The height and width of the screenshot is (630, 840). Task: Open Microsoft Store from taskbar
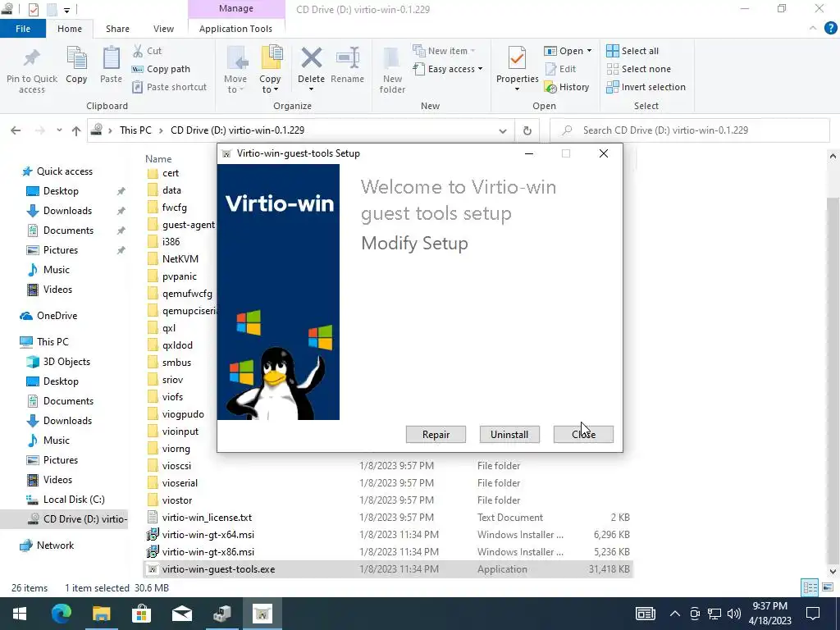[141, 614]
